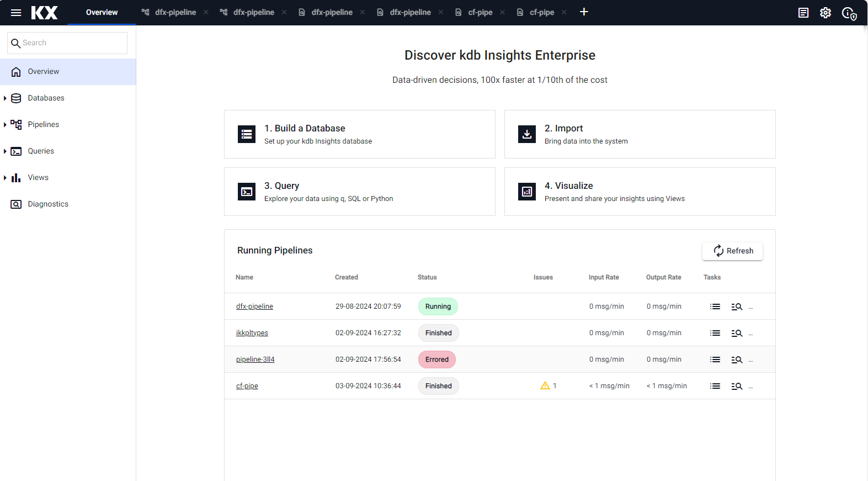Screen dimensions: 868x481
Task: View task list for pipeline-3ll4 row
Action: pos(715,360)
